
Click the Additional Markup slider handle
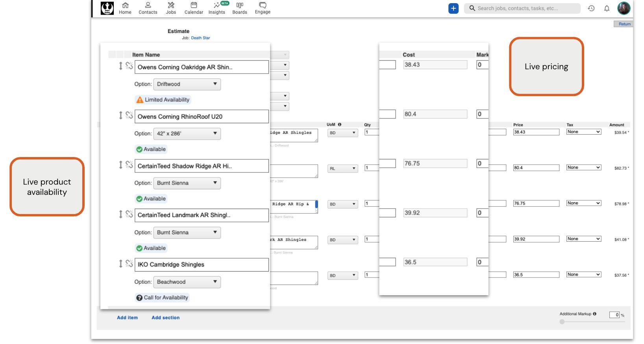(x=562, y=322)
